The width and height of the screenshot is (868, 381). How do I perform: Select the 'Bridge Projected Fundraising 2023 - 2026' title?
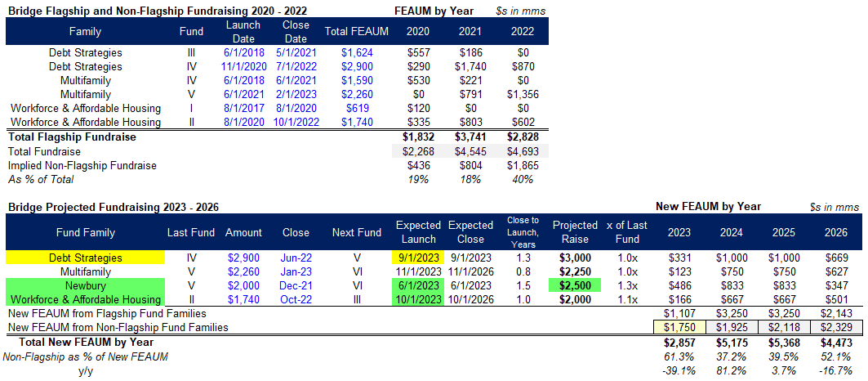click(x=113, y=208)
